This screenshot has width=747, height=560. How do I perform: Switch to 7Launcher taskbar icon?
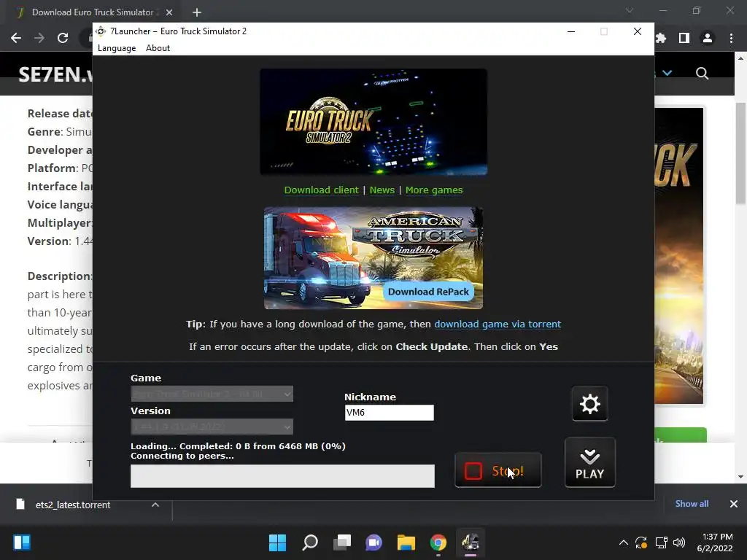(471, 542)
